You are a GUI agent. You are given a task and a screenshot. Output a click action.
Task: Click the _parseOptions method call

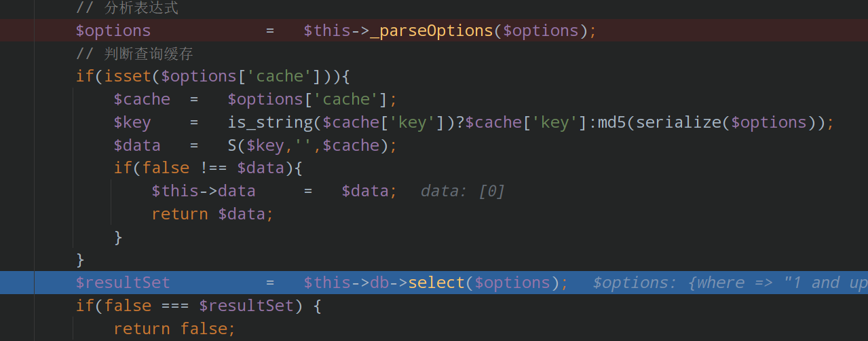tap(432, 31)
